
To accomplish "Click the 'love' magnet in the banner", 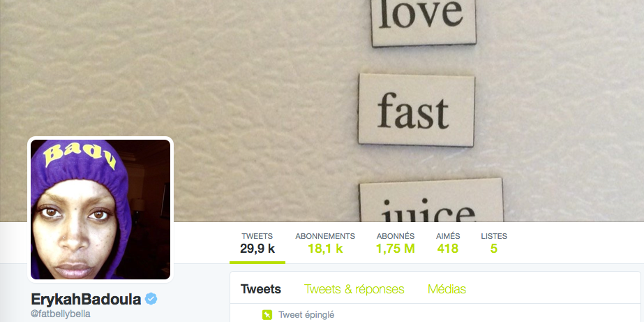I will pos(424,22).
